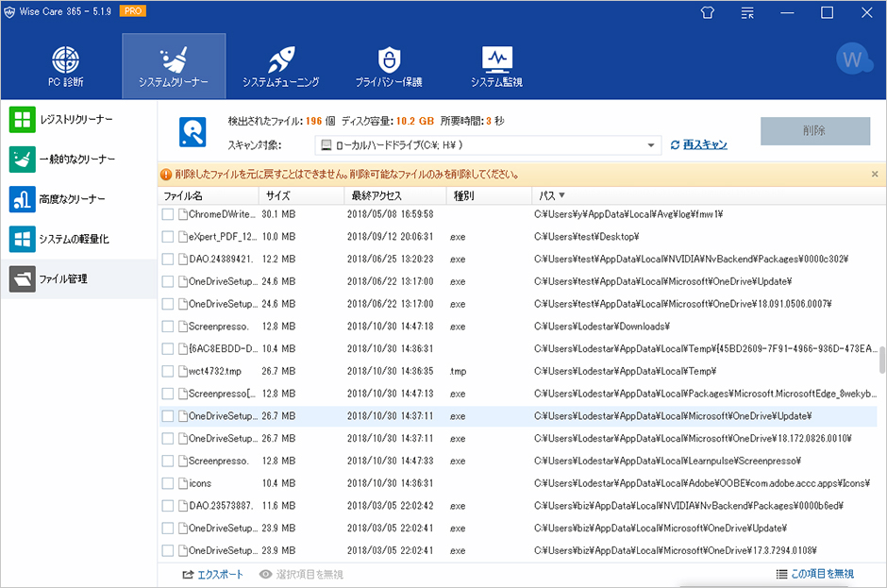887x588 pixels.
Task: Click 選択項目を無視 eye icon
Action: click(x=265, y=575)
